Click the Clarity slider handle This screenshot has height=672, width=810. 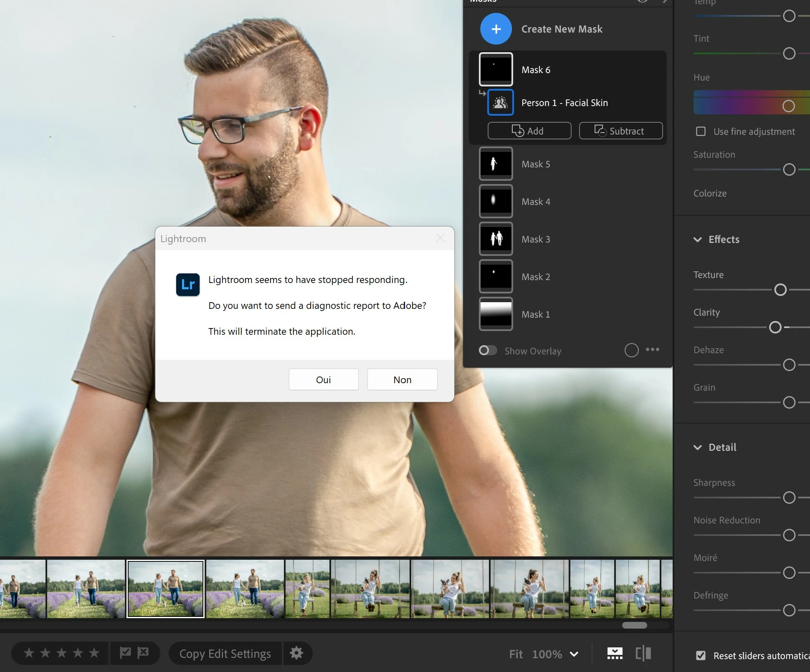[775, 327]
